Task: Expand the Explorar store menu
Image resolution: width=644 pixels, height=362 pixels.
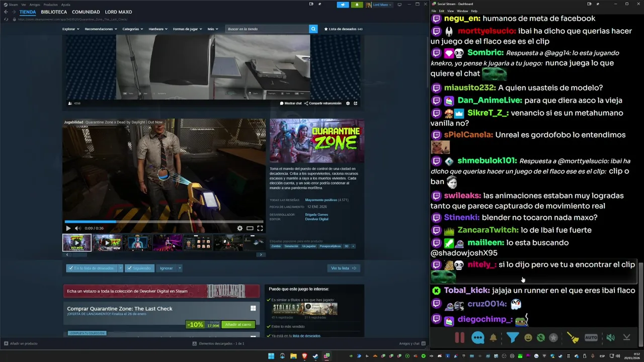Action: coord(71,29)
